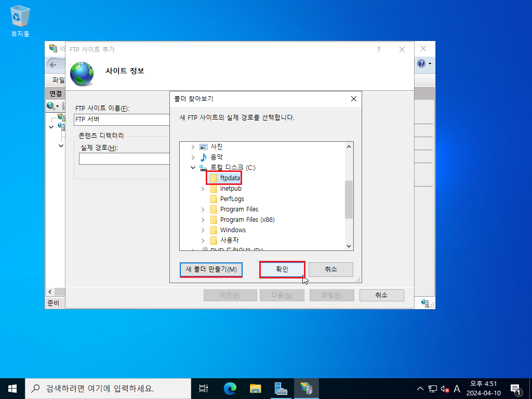Click the taskbar search box
Screen dimensions: 532x399
pos(108,389)
